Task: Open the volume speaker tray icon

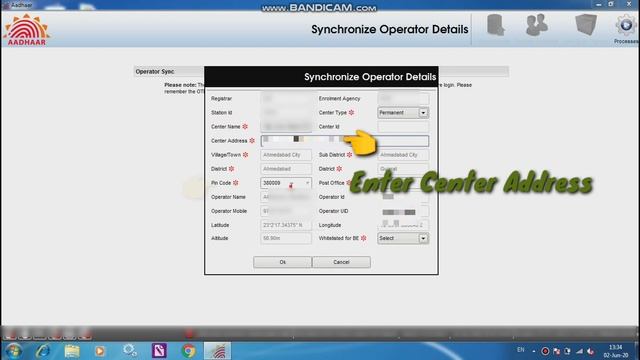Action: (591, 351)
